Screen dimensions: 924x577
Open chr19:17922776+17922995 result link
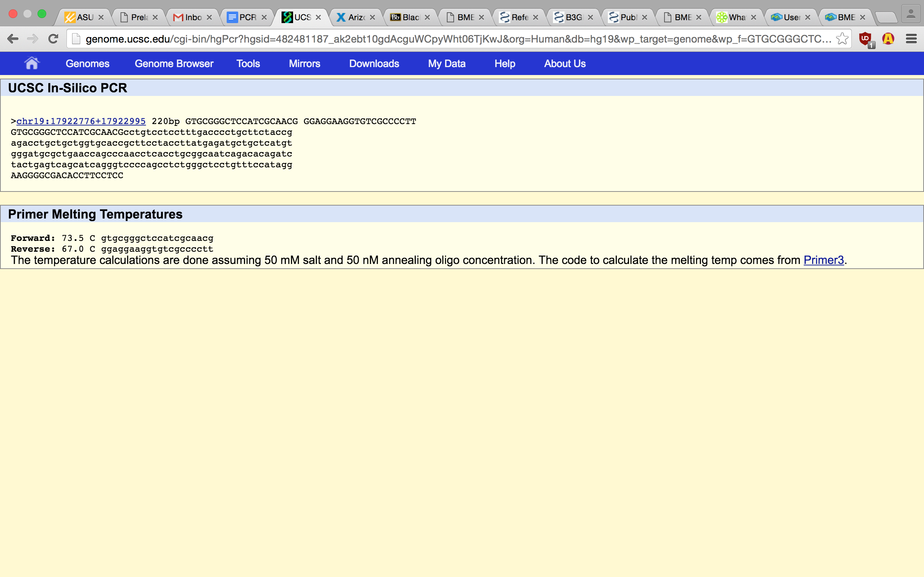click(81, 122)
